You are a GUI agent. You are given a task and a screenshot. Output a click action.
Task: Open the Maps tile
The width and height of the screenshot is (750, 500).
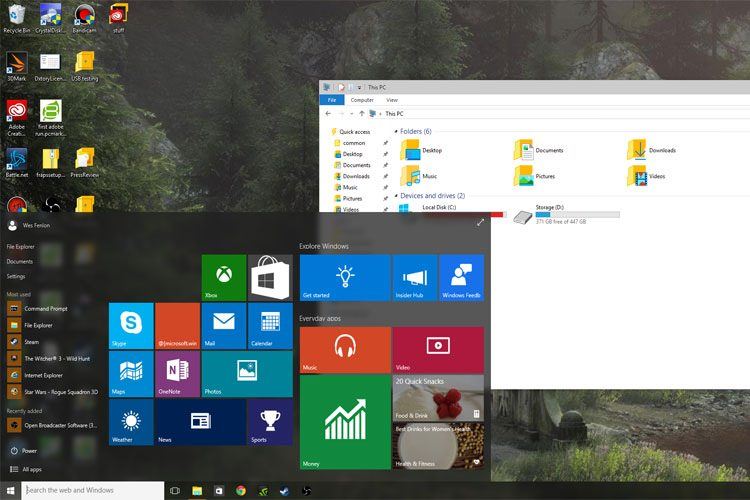pyautogui.click(x=131, y=374)
